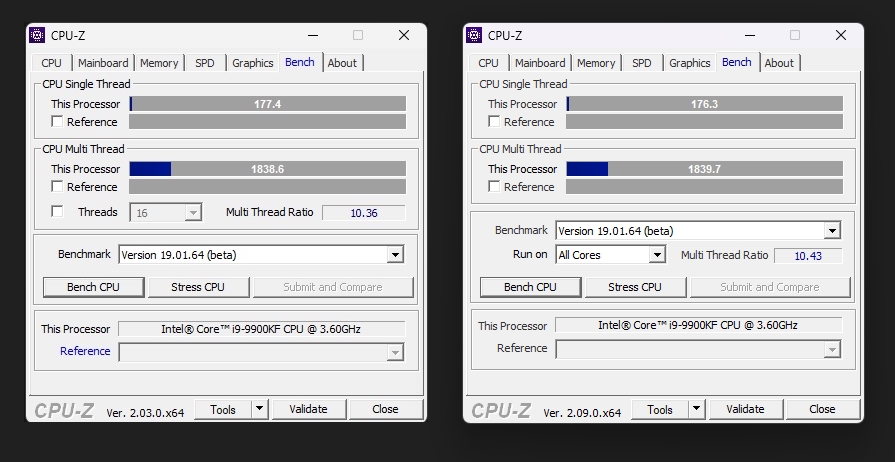Open Graphics tab in right window
The width and height of the screenshot is (895, 462).
690,63
